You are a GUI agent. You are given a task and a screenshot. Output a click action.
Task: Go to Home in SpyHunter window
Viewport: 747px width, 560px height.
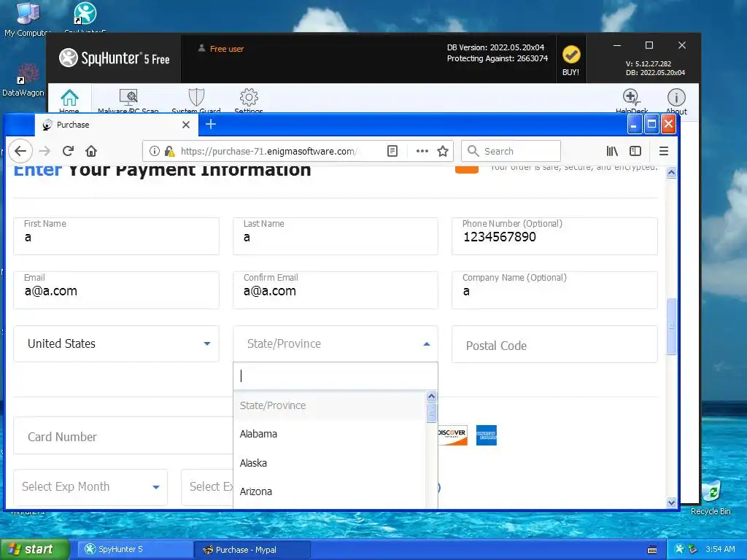(69, 101)
